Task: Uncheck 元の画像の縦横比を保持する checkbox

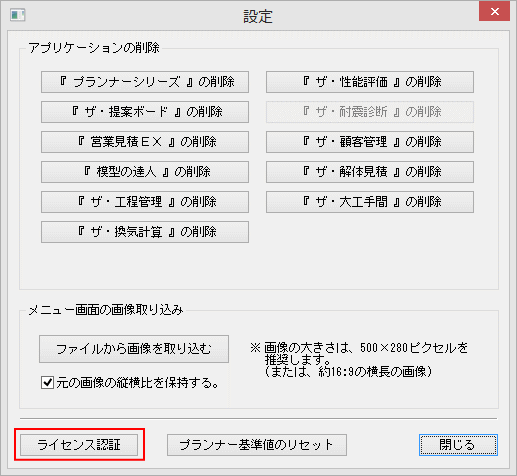Action: pyautogui.click(x=47, y=382)
